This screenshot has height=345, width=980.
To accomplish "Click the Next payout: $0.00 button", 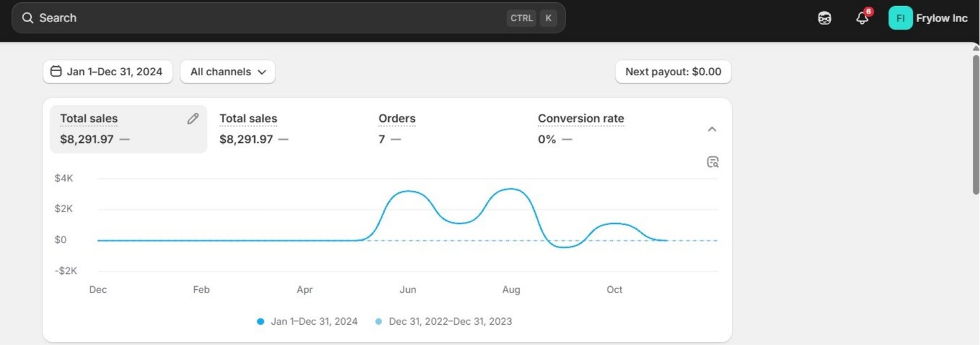I will (x=673, y=72).
